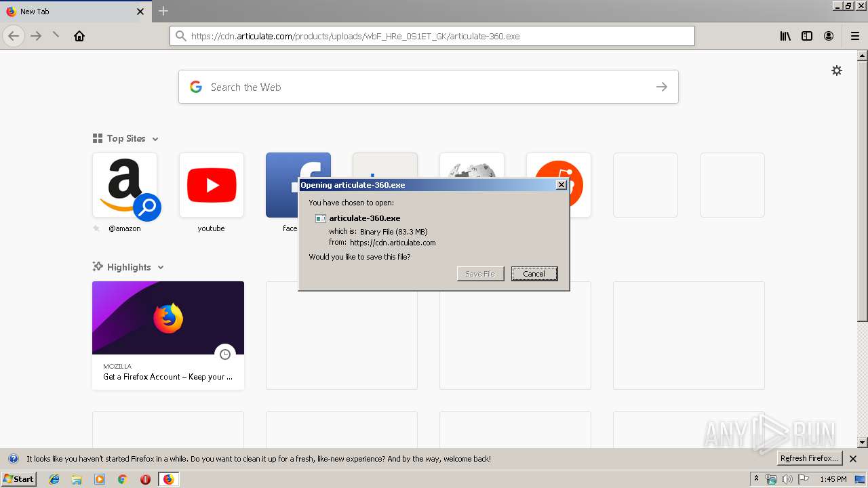Open the YouTube top site tile

point(212,185)
